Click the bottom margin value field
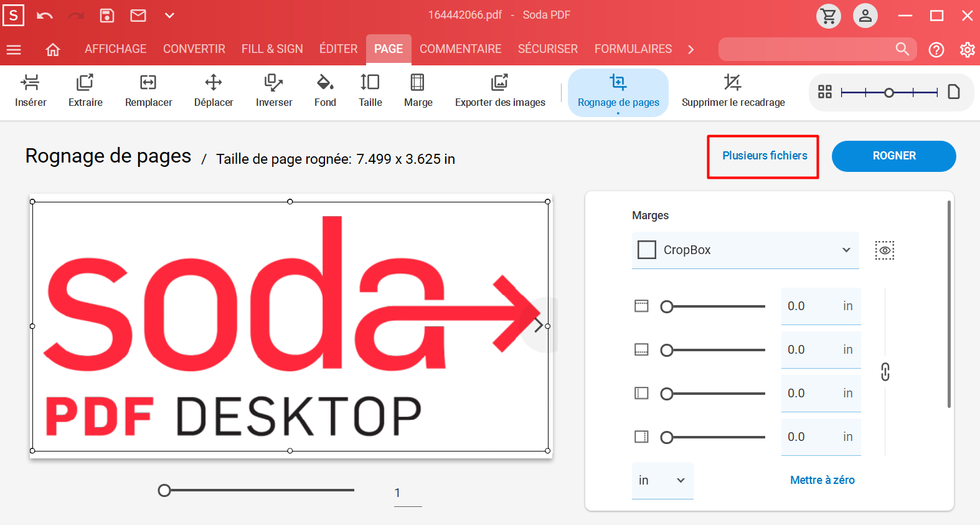Screen dimensions: 980x525 pos(821,350)
